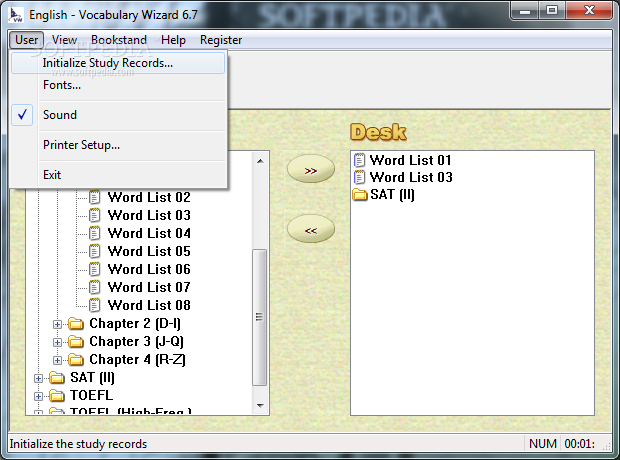Open the Bookstand menu
620x460 pixels.
[119, 40]
